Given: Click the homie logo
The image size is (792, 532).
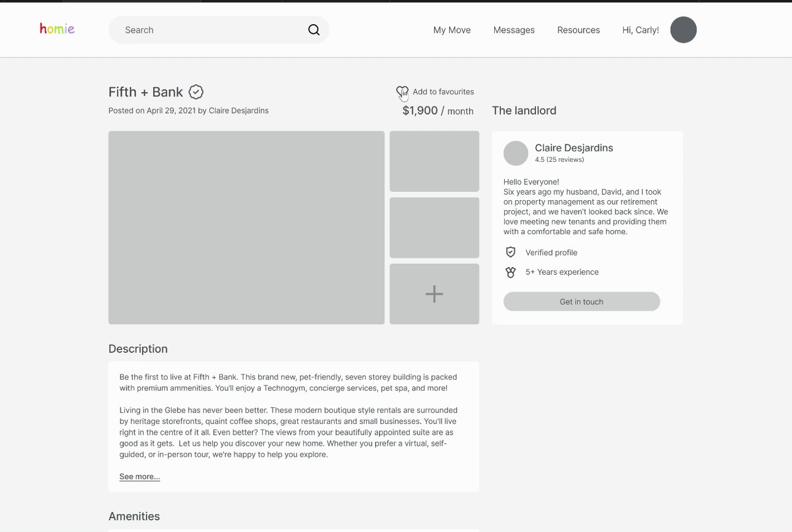Looking at the screenshot, I should tap(57, 29).
